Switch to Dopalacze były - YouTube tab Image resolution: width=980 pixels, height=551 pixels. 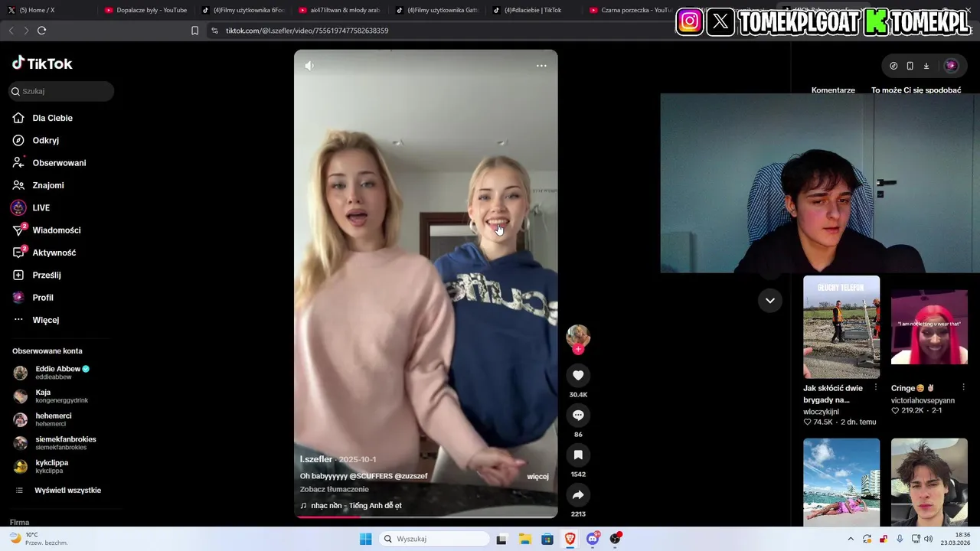[x=145, y=10]
